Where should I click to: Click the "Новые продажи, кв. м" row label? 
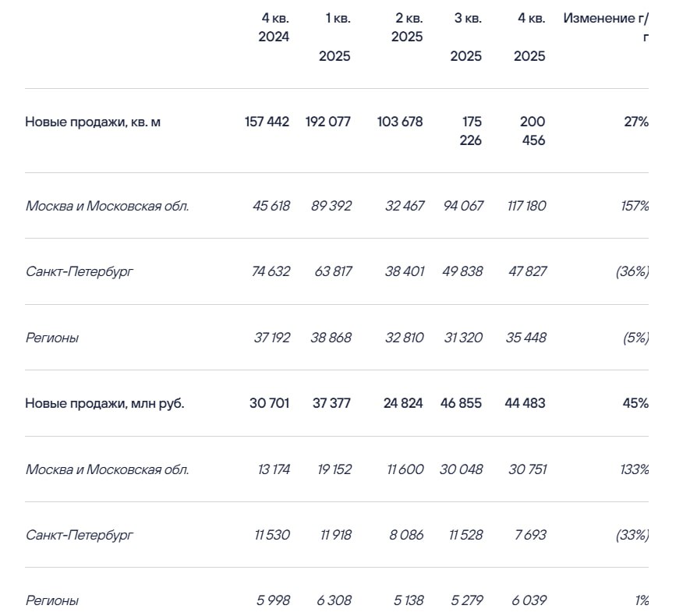coord(93,122)
